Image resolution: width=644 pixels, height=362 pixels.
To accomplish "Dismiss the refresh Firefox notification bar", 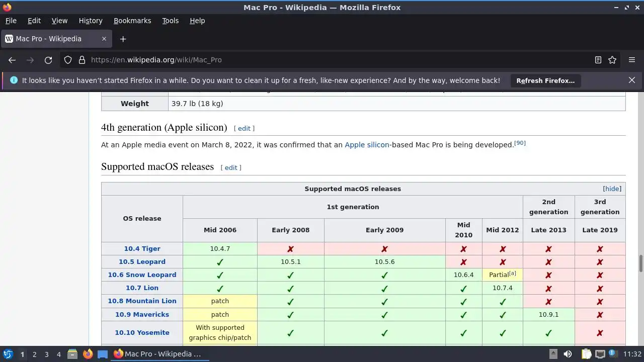I will point(632,80).
